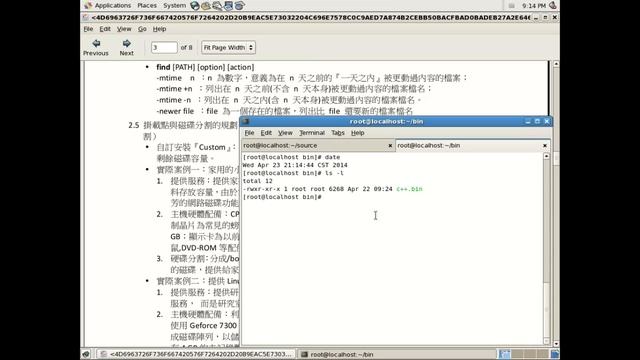
Task: Click the document viewer vertical scrollbar
Action: pyautogui.click(x=556, y=204)
